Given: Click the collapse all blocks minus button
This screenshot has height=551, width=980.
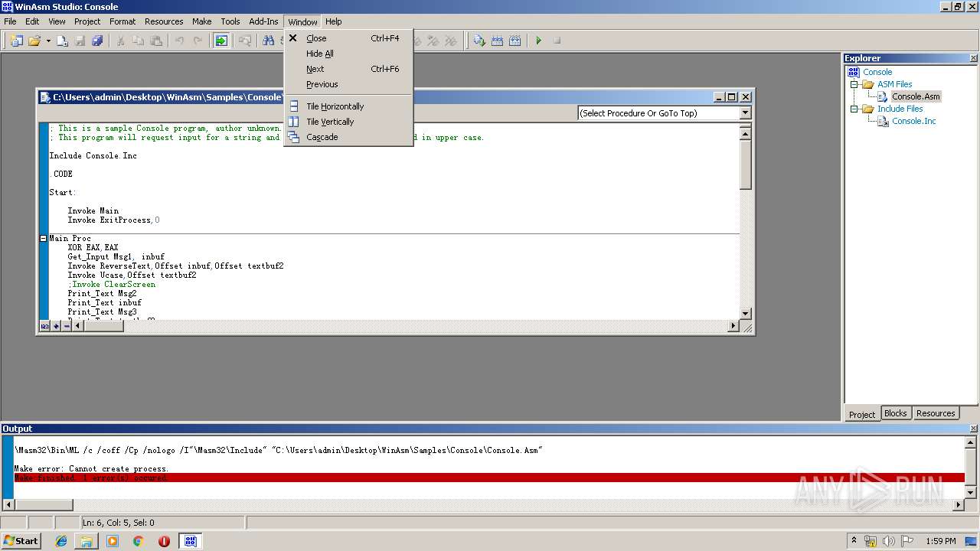Looking at the screenshot, I should (67, 327).
